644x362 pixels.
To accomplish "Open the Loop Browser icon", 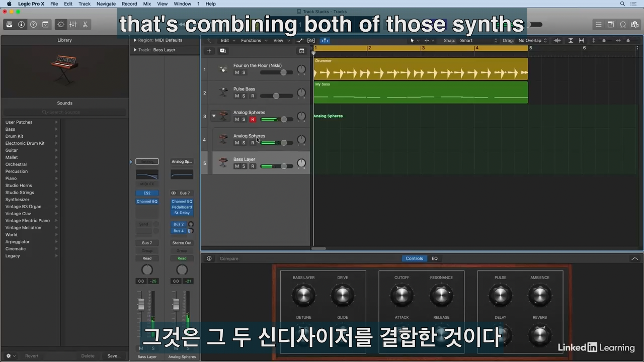I will (623, 24).
